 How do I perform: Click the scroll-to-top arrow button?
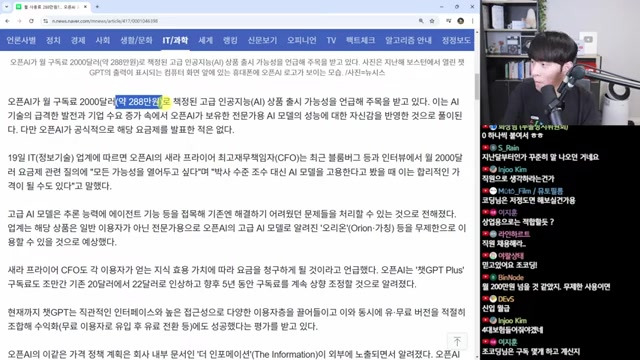tap(457, 341)
